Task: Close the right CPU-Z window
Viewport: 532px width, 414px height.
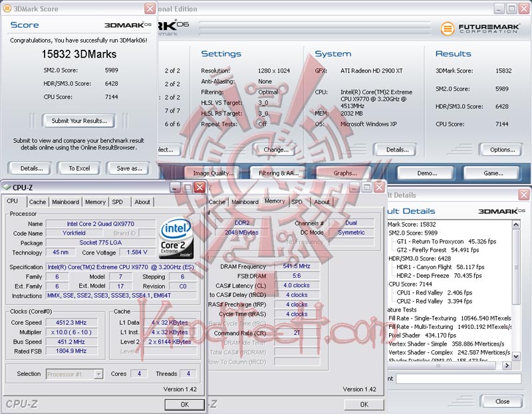Action: pyautogui.click(x=379, y=187)
